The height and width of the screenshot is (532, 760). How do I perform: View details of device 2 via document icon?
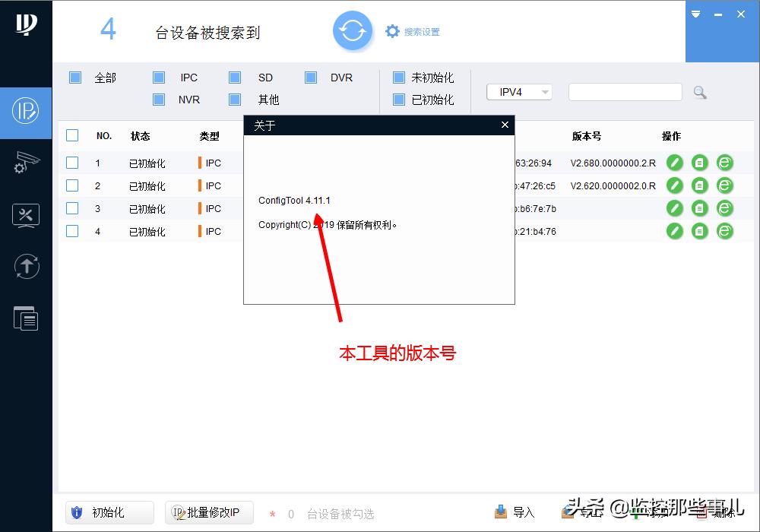(x=699, y=185)
